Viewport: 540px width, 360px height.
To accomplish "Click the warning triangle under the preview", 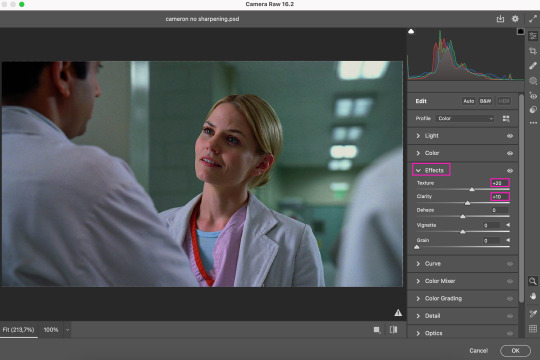I will coord(398,313).
